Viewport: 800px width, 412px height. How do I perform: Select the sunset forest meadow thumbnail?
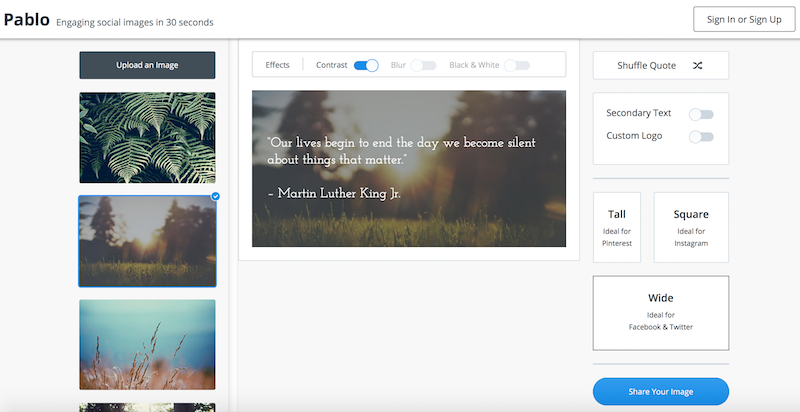click(x=147, y=241)
